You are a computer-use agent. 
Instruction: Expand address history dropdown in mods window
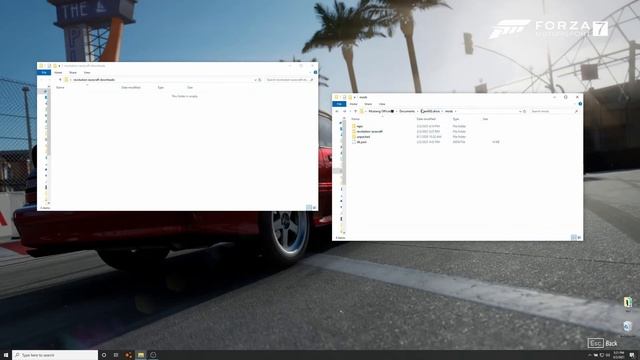tap(520, 111)
